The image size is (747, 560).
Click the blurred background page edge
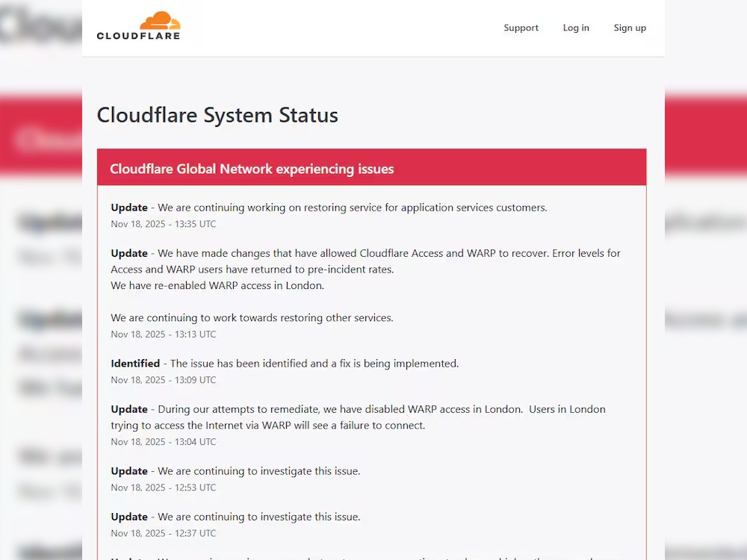[37, 299]
